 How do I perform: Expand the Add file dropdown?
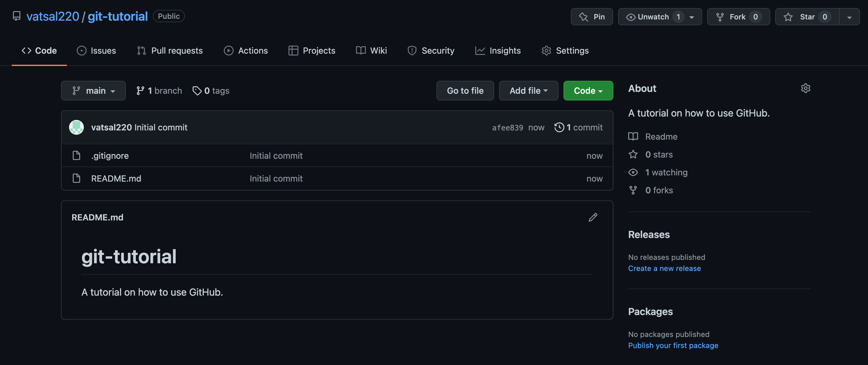point(528,91)
